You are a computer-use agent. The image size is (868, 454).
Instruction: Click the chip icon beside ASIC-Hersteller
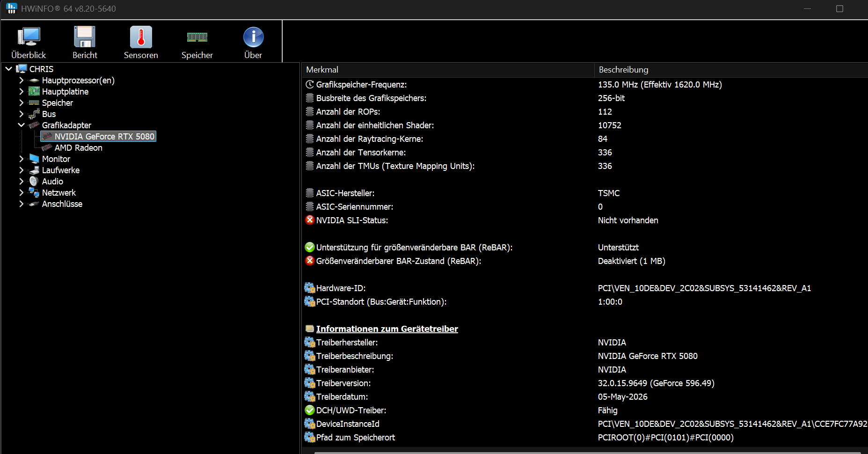click(310, 193)
